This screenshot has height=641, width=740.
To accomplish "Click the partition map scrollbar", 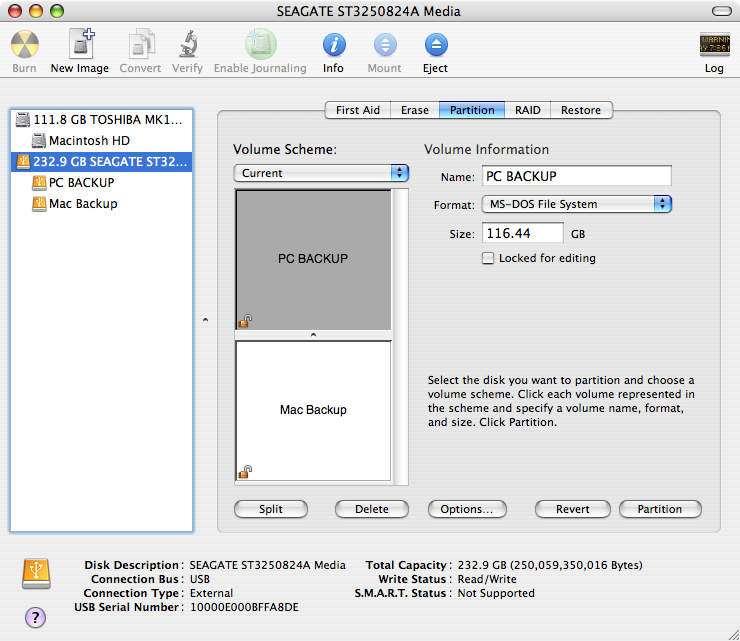I will click(x=400, y=337).
